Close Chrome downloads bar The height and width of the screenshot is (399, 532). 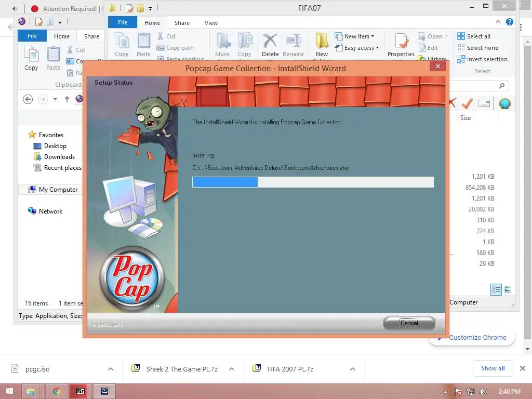click(x=523, y=368)
